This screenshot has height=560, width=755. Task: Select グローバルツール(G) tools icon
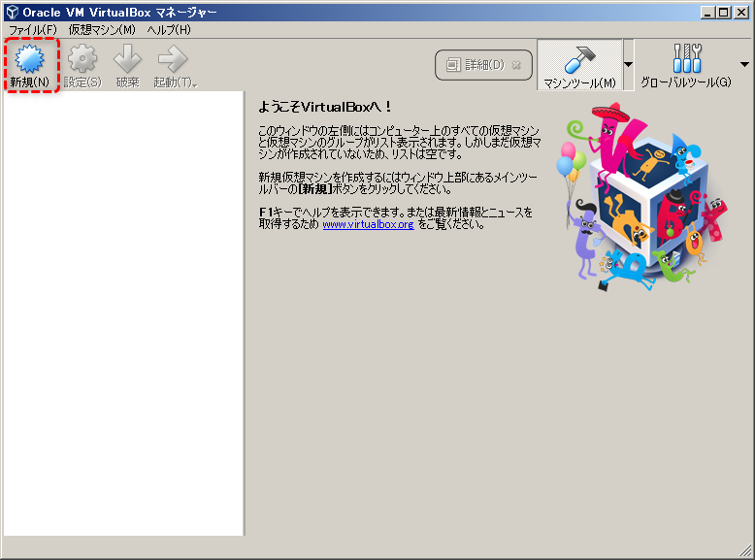pos(687,58)
